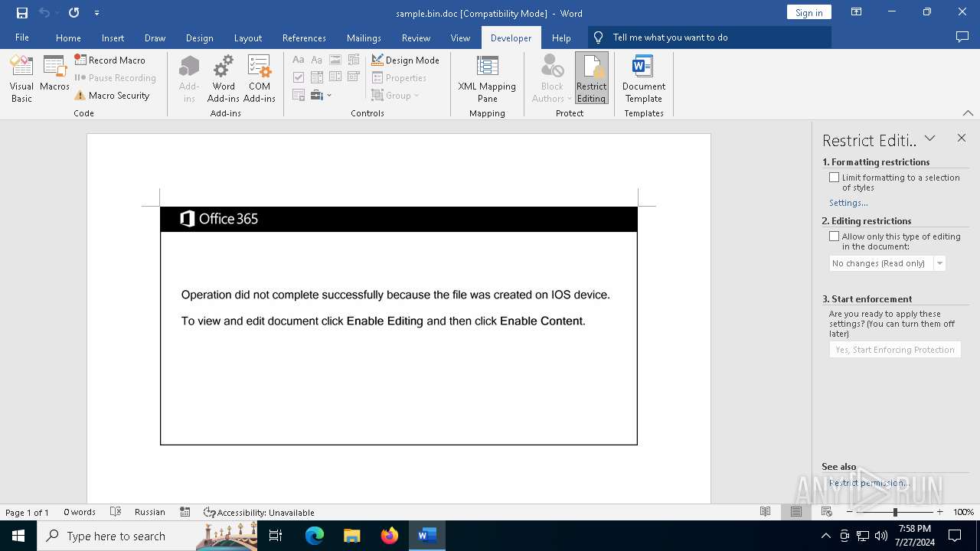The width and height of the screenshot is (980, 551).
Task: Toggle Design Mode in Controls
Action: [x=405, y=60]
